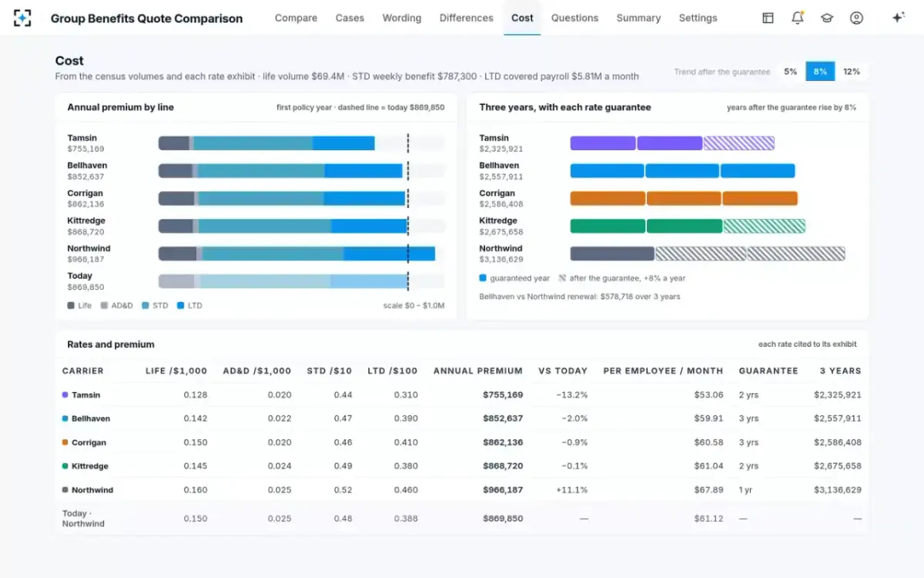Click Northwind's +11.1% vs today value
The image size is (924, 578).
pos(571,490)
